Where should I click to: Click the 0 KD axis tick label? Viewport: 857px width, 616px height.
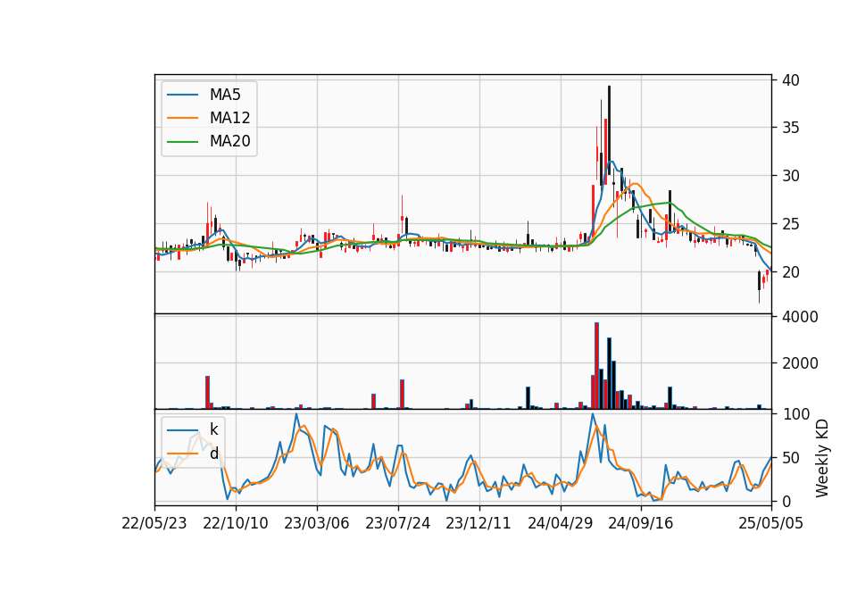(786, 501)
